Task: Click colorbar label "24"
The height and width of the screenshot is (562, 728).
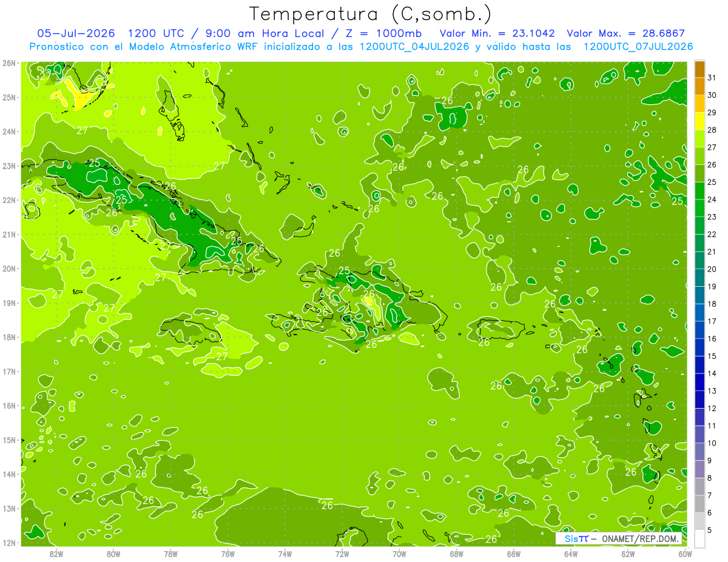Action: point(712,199)
